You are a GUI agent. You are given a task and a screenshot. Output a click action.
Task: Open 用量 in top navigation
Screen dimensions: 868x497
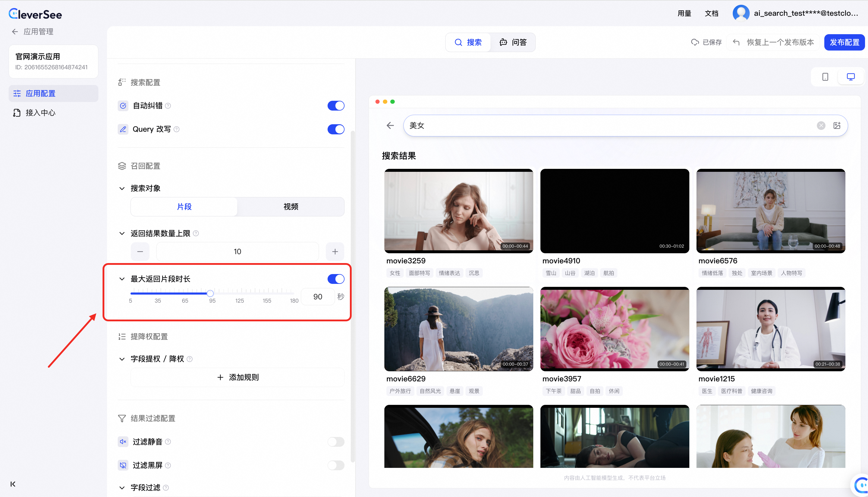pos(684,13)
